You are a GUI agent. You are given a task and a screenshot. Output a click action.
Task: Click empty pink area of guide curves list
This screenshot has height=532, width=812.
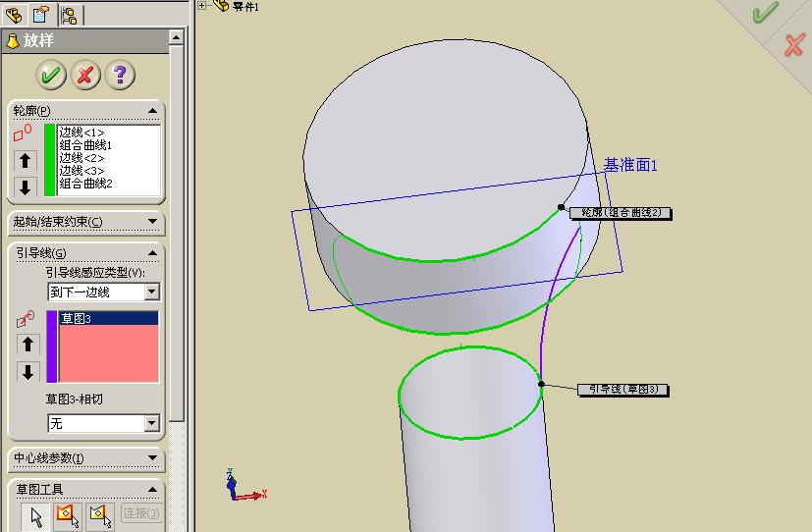[109, 354]
